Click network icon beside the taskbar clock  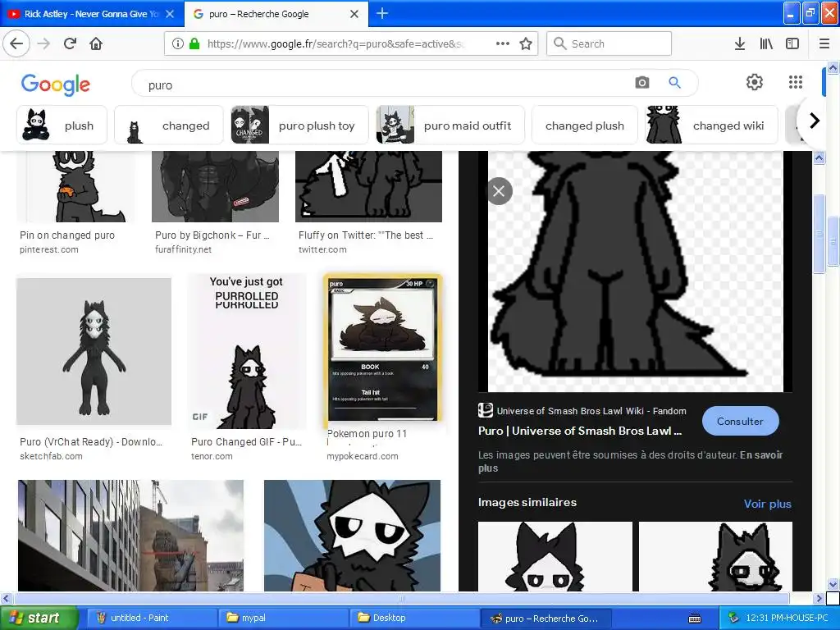tap(733, 618)
